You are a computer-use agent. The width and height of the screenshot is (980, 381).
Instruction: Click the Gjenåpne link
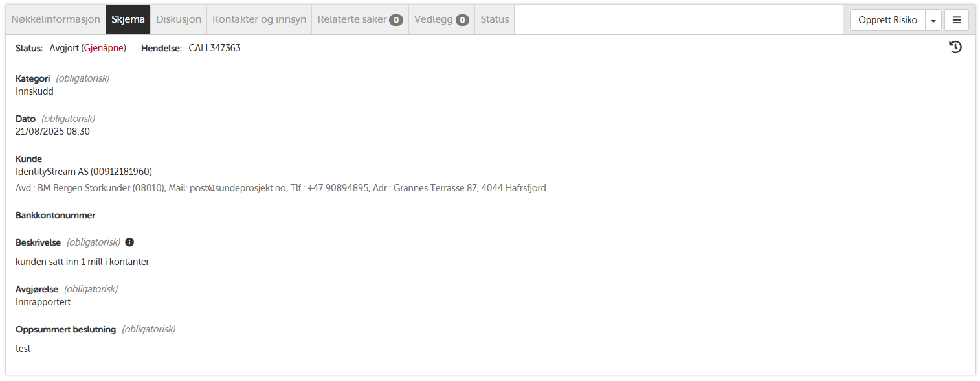pyautogui.click(x=104, y=48)
